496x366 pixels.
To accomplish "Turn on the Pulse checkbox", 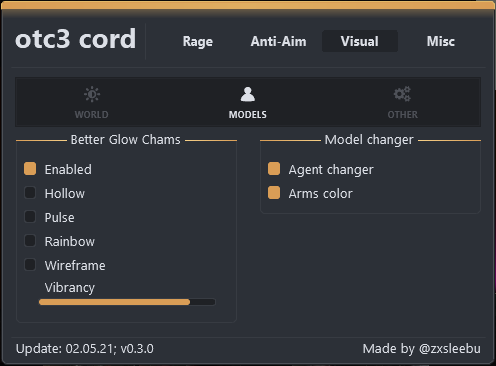I will 30,217.
